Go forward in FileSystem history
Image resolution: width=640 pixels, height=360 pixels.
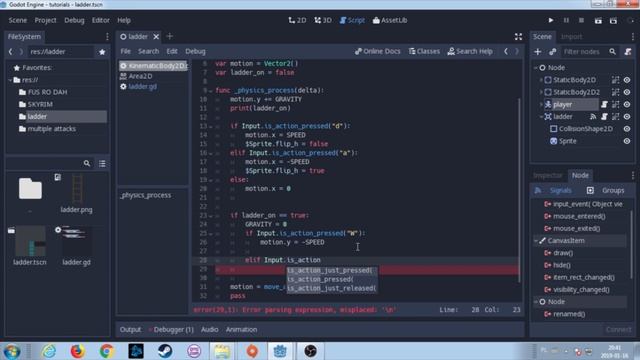(x=21, y=51)
